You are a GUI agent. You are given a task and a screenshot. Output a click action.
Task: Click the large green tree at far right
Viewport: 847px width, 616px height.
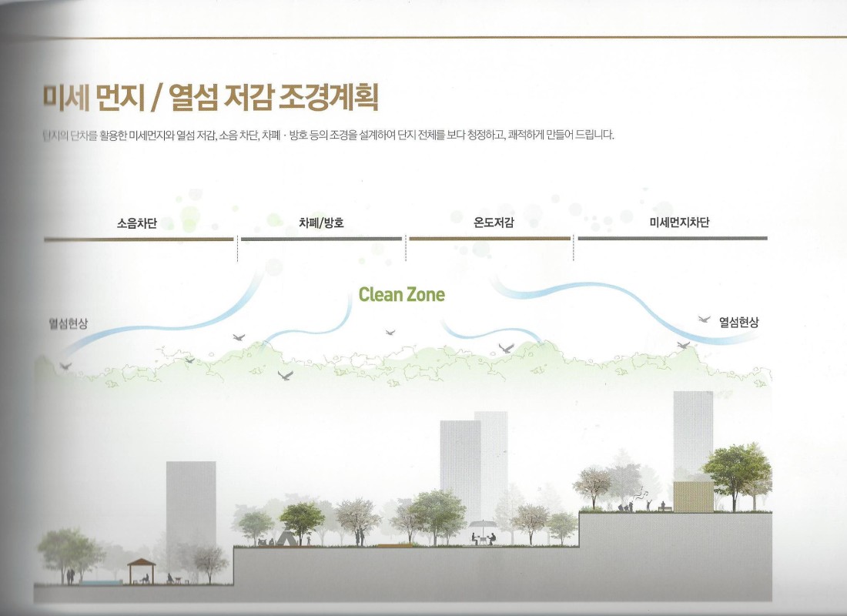point(737,476)
